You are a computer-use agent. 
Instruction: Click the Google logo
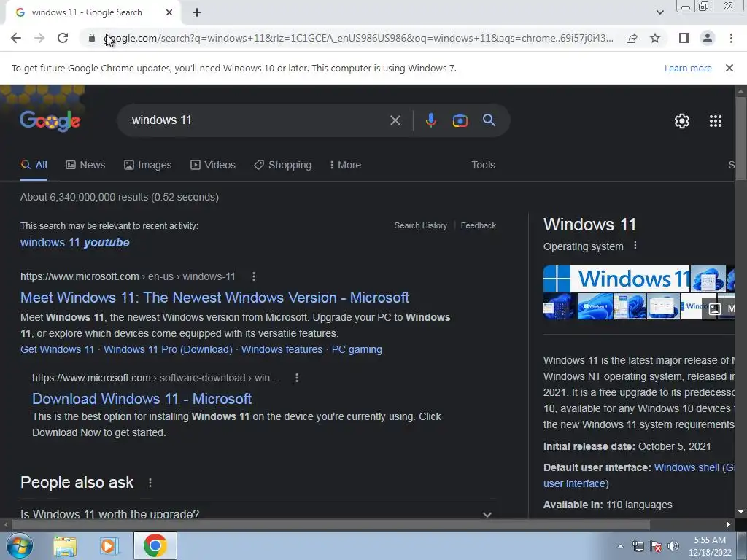[x=50, y=120]
